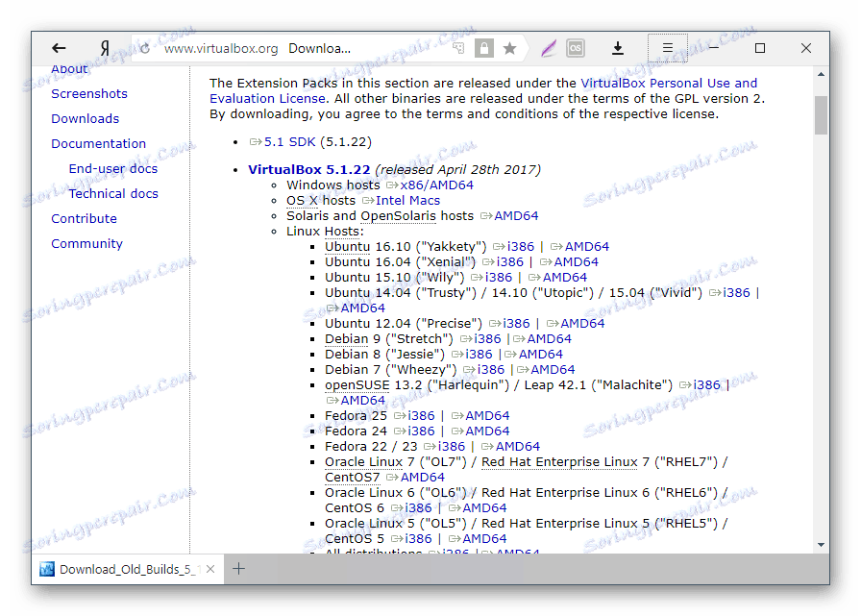The image size is (861, 616).
Task: Download the 5.1 SDK link
Action: point(289,141)
